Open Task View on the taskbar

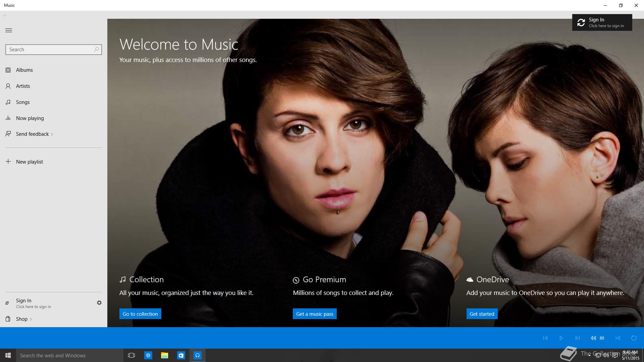pos(131,355)
